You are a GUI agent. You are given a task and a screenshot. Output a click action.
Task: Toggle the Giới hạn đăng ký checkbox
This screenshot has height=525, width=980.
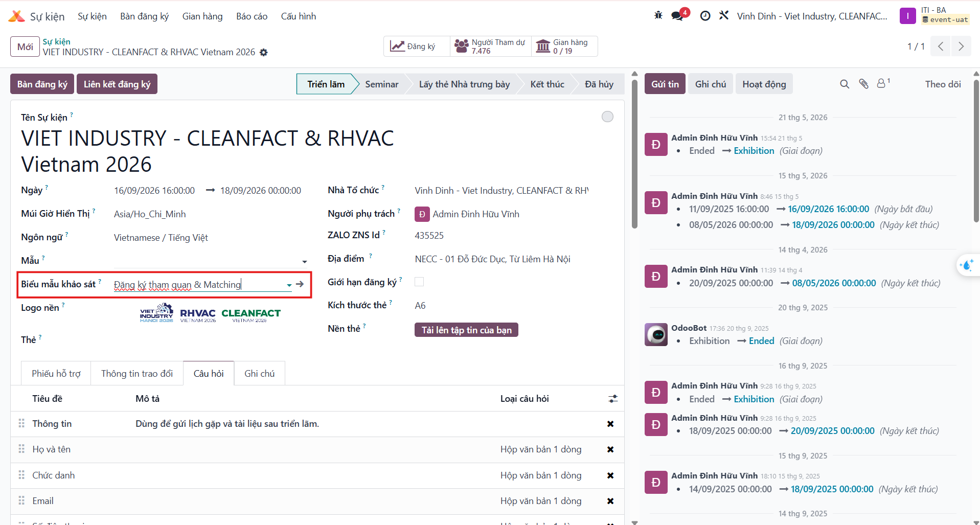click(x=419, y=282)
